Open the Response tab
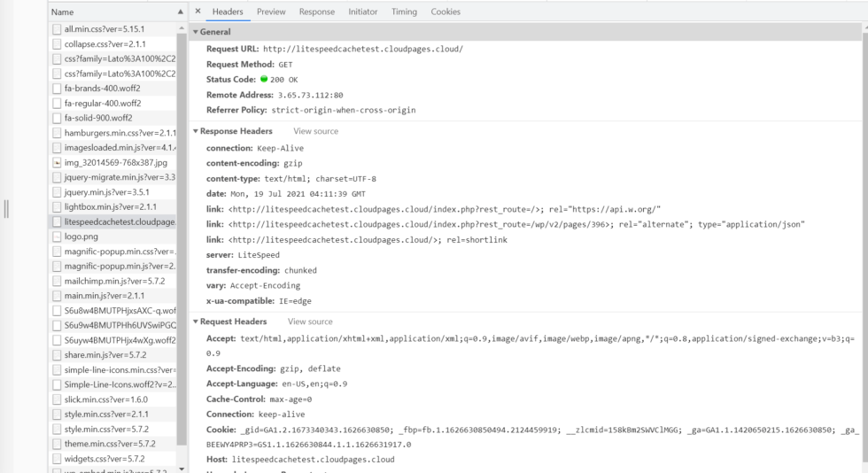868x473 pixels. 316,12
